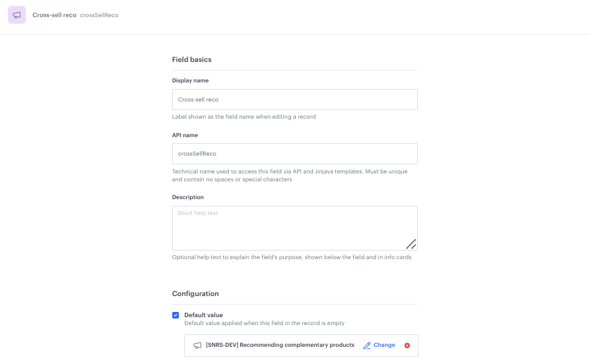Click the help text under Display name
The image size is (590, 364).
point(244,117)
